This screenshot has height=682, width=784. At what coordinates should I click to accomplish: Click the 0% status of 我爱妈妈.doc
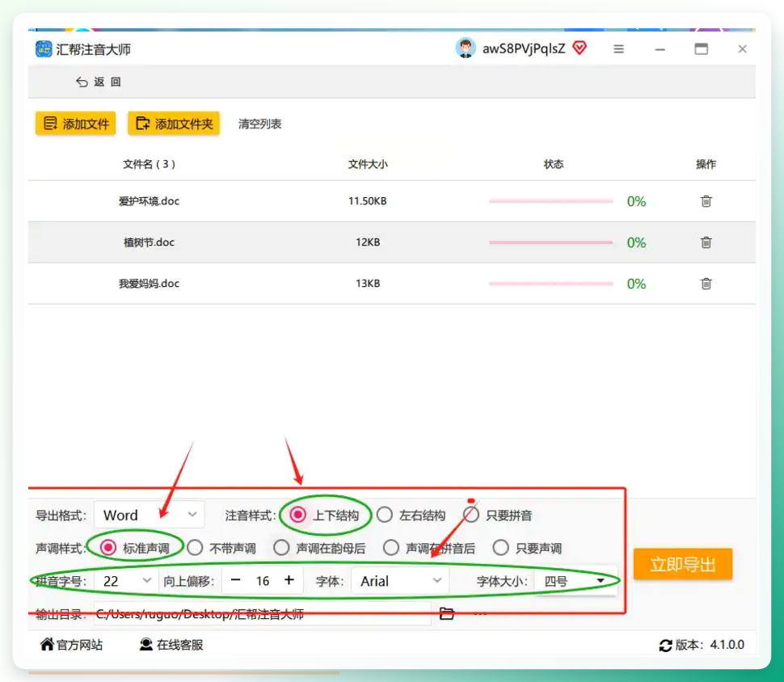(637, 284)
